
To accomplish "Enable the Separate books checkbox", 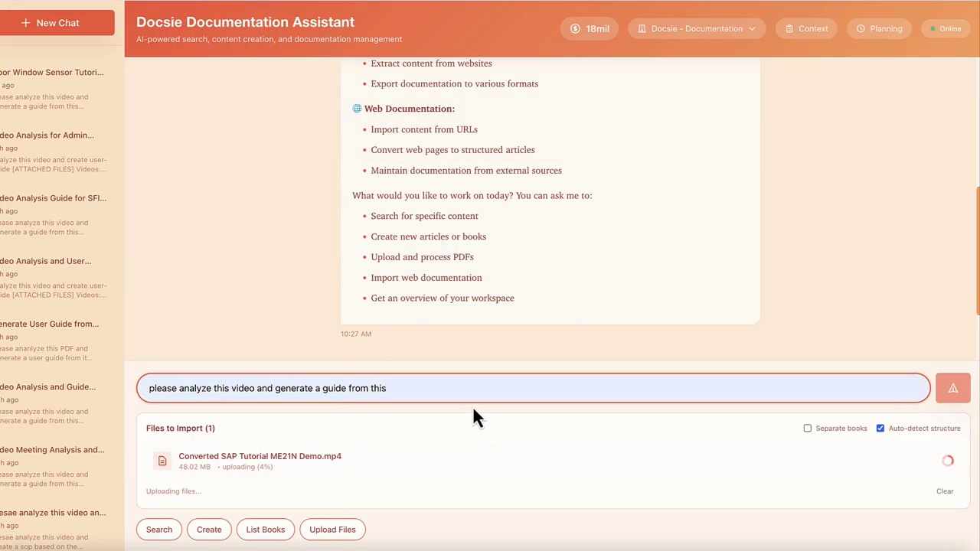I will [x=808, y=428].
